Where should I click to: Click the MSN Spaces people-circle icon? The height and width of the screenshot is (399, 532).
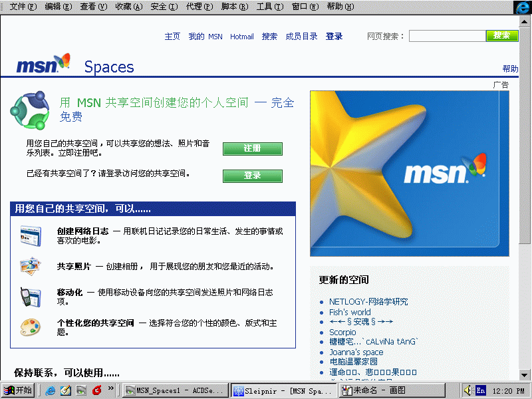(x=30, y=110)
